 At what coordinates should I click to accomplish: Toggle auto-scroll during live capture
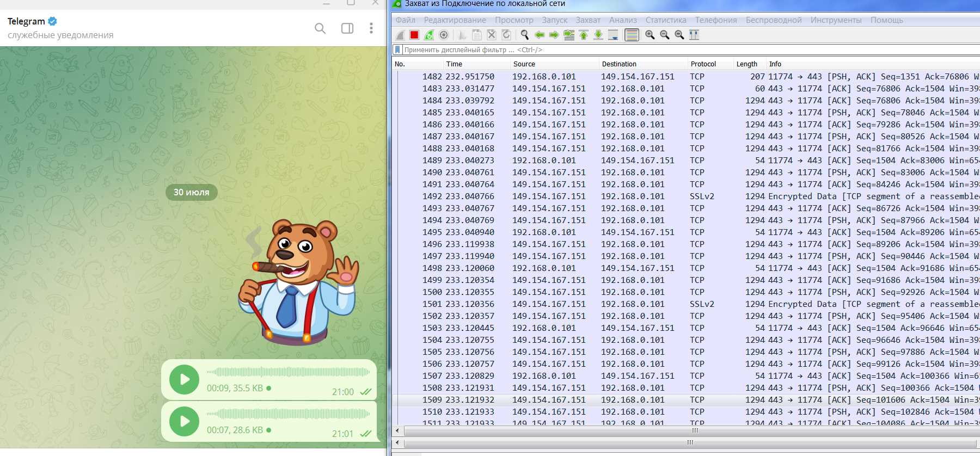pos(613,35)
